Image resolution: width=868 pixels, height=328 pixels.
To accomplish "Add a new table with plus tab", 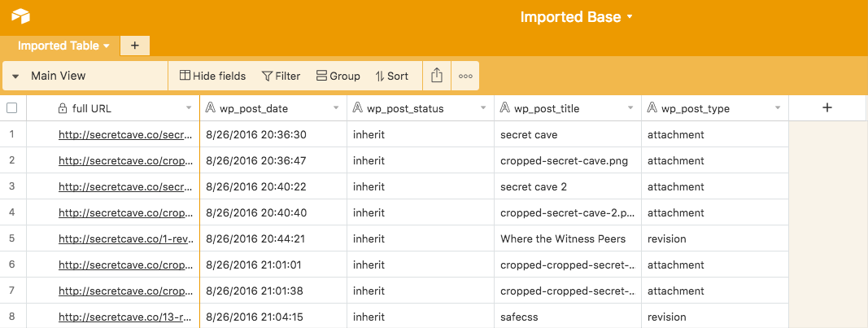I will [x=134, y=46].
